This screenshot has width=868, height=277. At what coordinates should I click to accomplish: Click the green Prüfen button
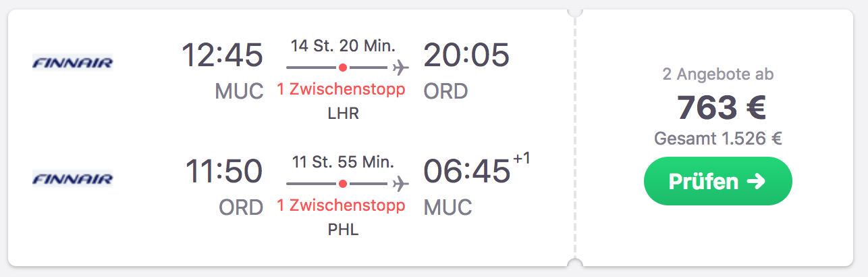717,181
